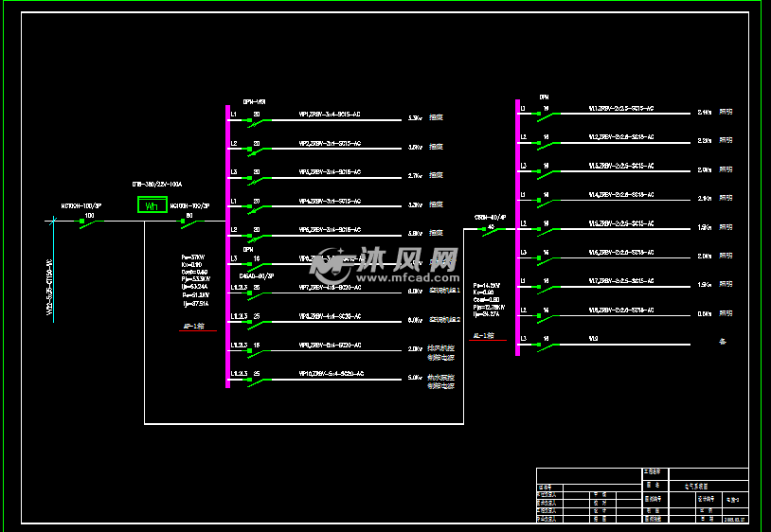Click the 16A breaker on circuit WP6

(x=260, y=266)
